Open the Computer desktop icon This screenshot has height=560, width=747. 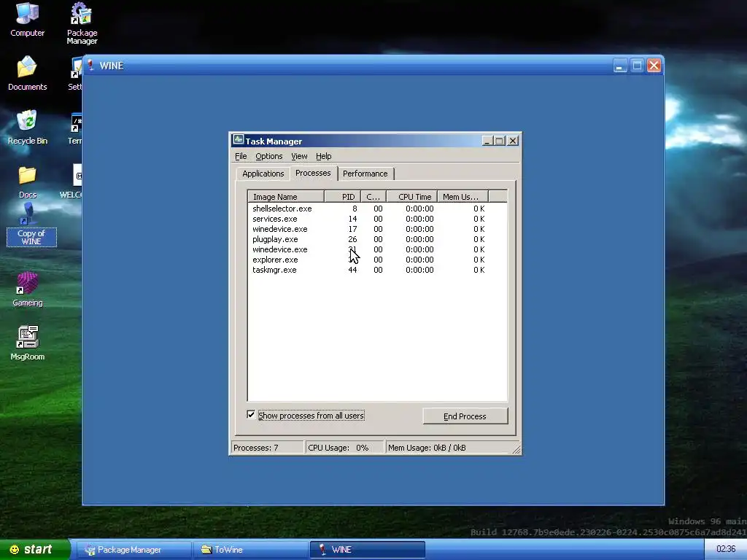pos(27,19)
